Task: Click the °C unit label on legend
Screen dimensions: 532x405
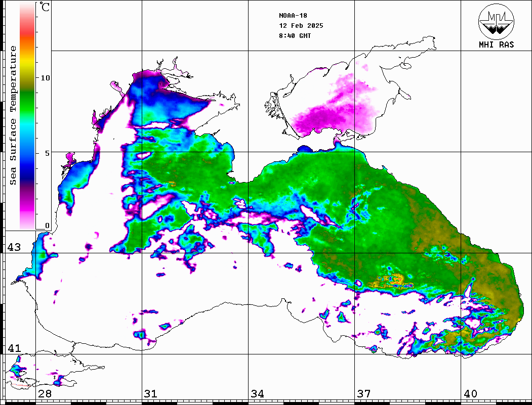Action: point(45,7)
